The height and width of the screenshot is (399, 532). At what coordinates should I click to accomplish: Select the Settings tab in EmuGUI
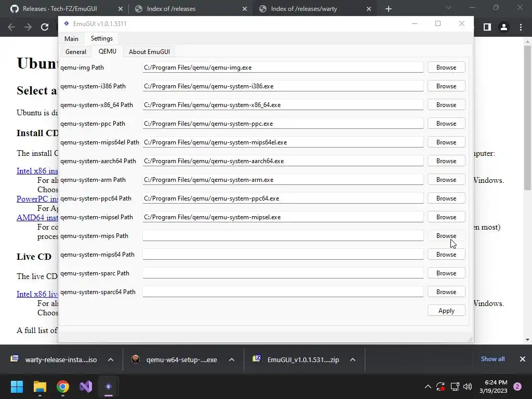(102, 38)
